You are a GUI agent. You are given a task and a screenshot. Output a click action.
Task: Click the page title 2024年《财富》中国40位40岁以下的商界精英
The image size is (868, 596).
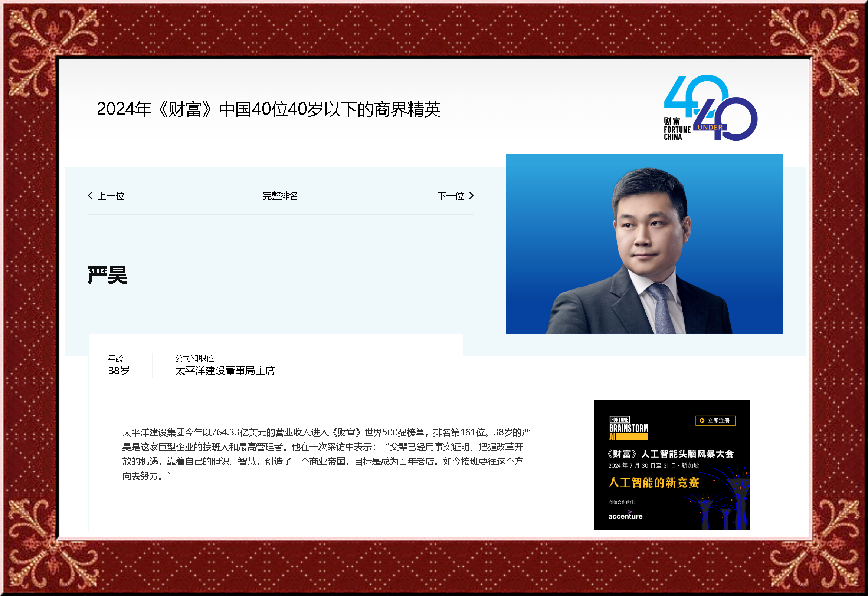pyautogui.click(x=268, y=109)
